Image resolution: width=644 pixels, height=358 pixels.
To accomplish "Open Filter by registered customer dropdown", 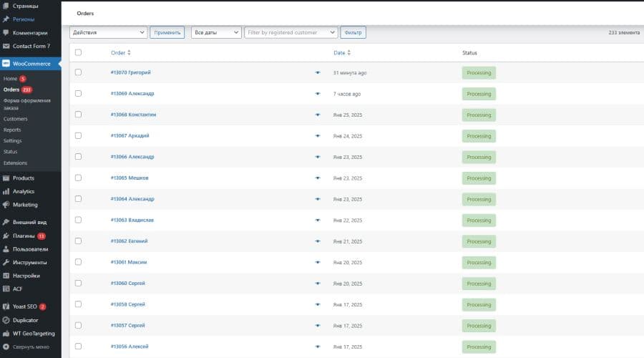I will pos(291,32).
